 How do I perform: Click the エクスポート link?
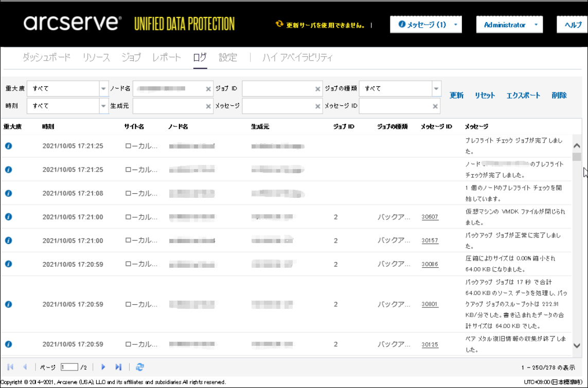[x=523, y=95]
